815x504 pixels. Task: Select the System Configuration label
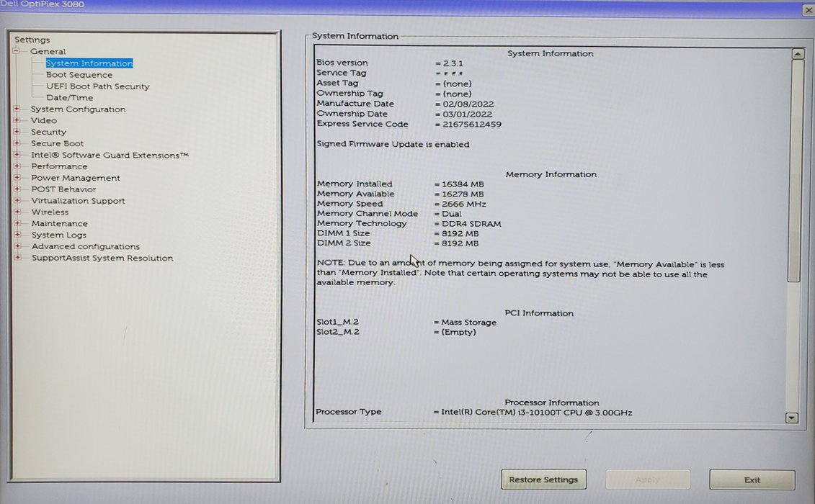tap(78, 109)
